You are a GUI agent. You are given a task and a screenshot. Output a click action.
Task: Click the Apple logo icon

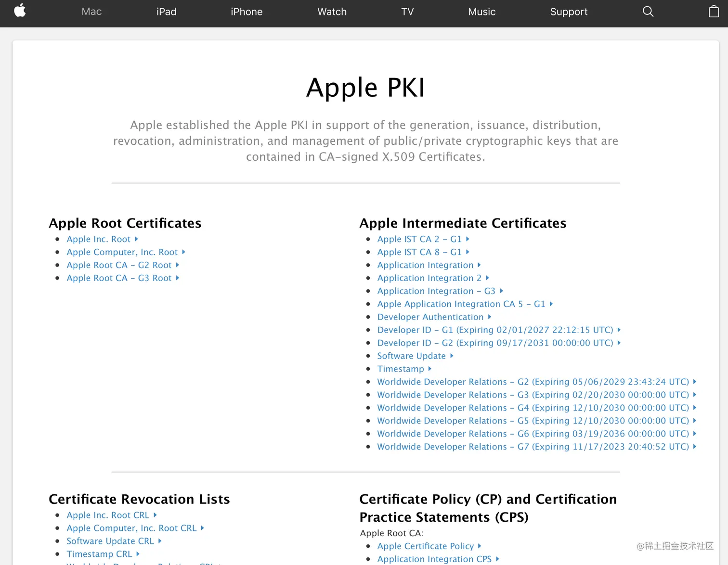coord(20,11)
